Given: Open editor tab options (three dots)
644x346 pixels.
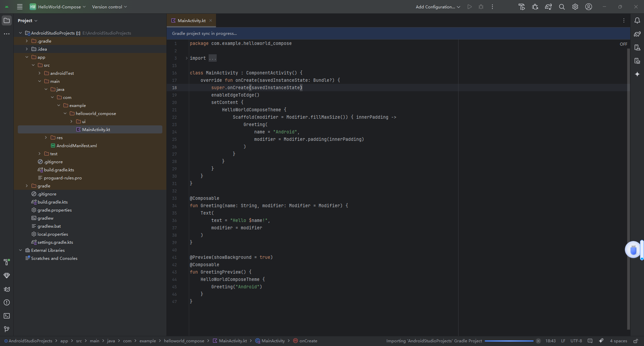Looking at the screenshot, I should pos(624,20).
